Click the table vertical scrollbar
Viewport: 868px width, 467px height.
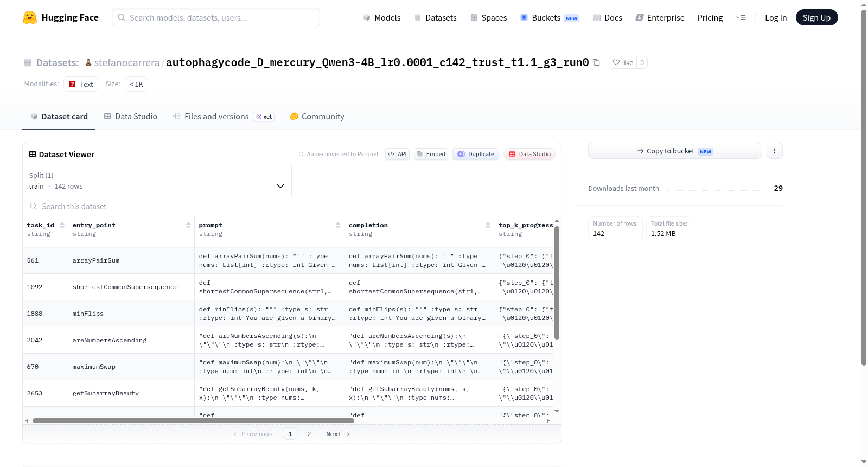click(x=557, y=282)
